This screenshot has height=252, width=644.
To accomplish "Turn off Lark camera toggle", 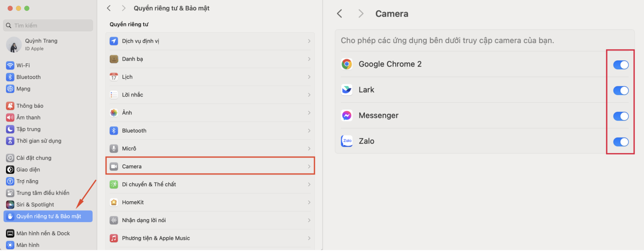I will coord(621,91).
